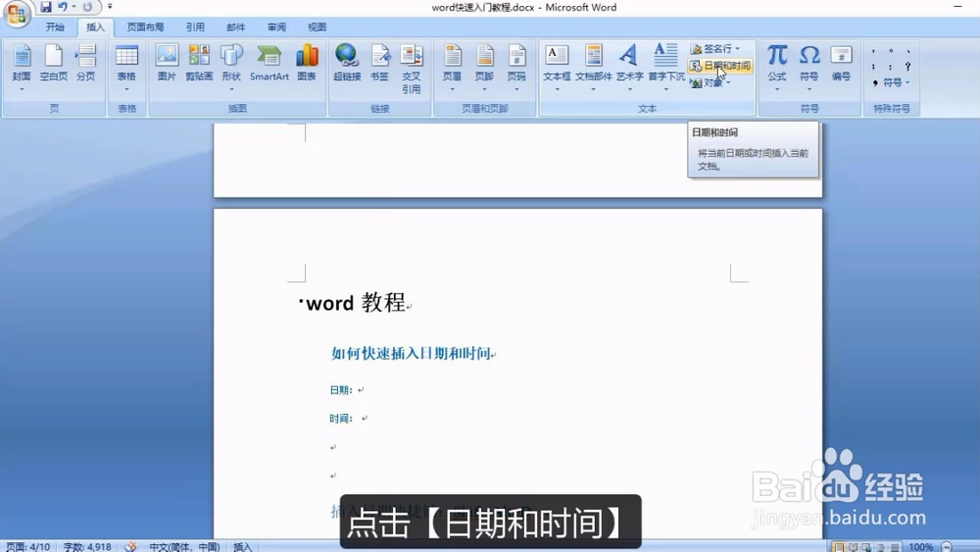Save document via quick access toolbar

(x=46, y=7)
